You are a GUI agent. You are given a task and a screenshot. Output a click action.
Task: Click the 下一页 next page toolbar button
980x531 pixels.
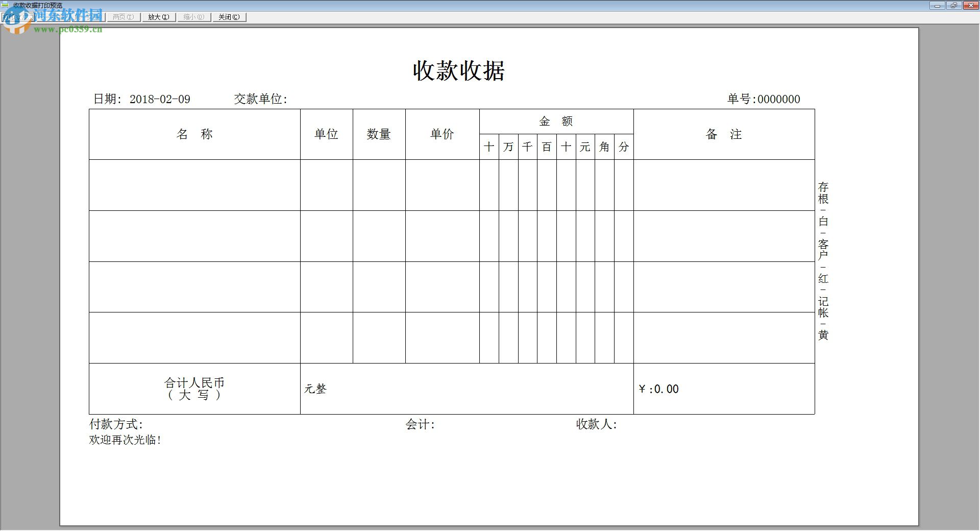(x=53, y=17)
